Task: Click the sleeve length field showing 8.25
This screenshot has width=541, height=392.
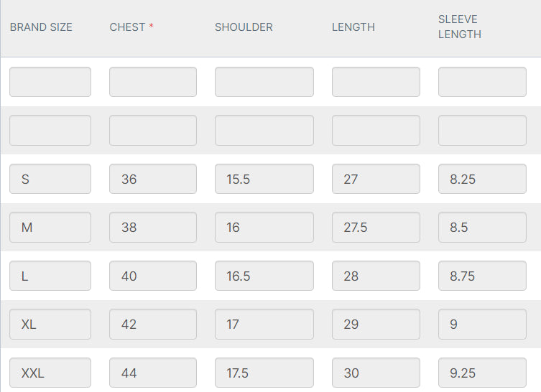Action: 482,179
